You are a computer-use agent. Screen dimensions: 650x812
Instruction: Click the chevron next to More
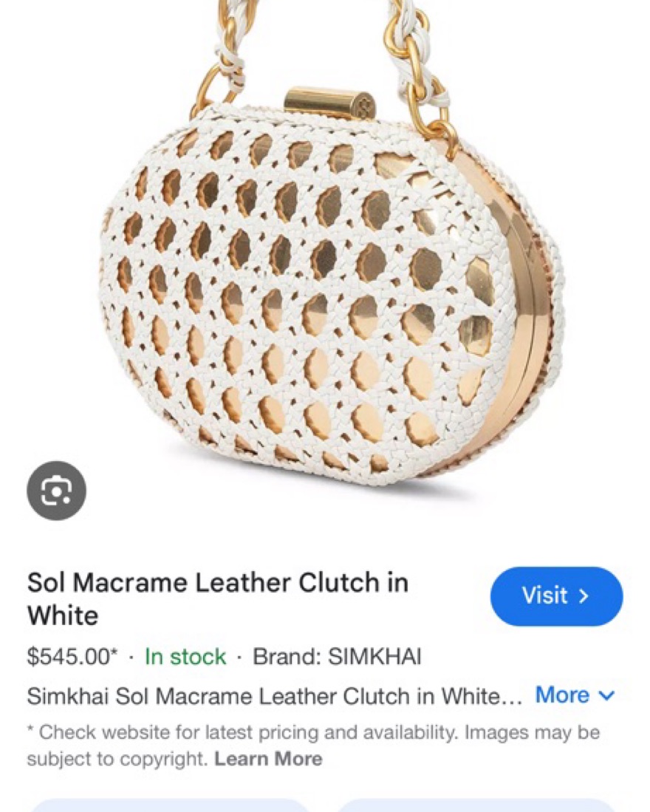608,695
